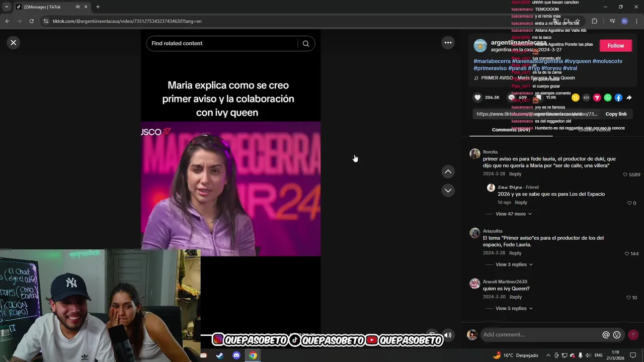
Task: Open comments via the speech bubble icon
Action: point(512,98)
